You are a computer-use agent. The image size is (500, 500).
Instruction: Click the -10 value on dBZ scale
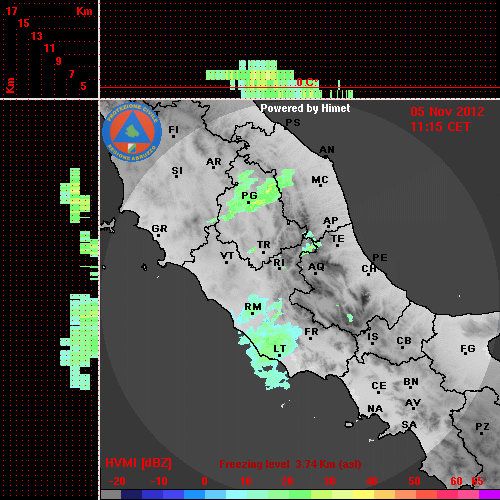(159, 481)
